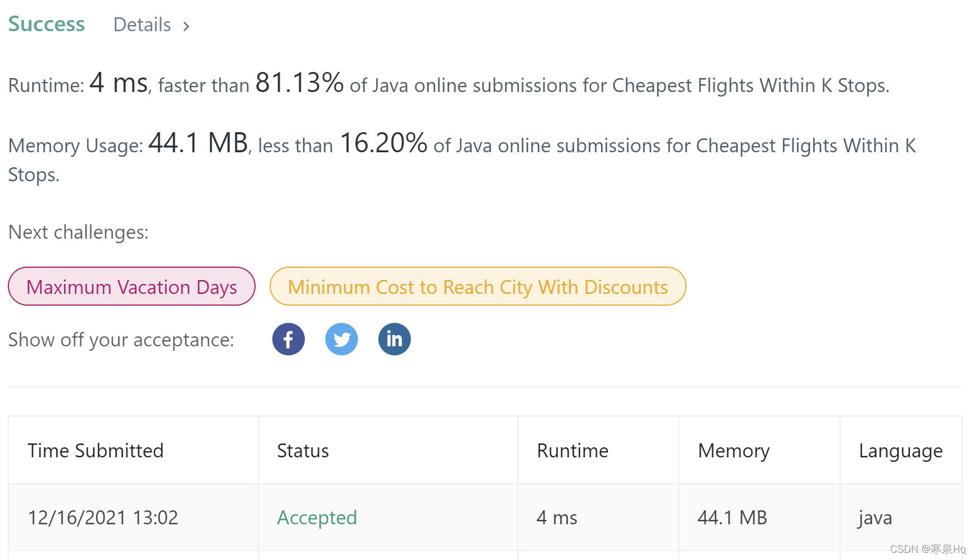Click the 12/16/2021 13:02 submission time
The image size is (974, 560).
pyautogui.click(x=103, y=518)
